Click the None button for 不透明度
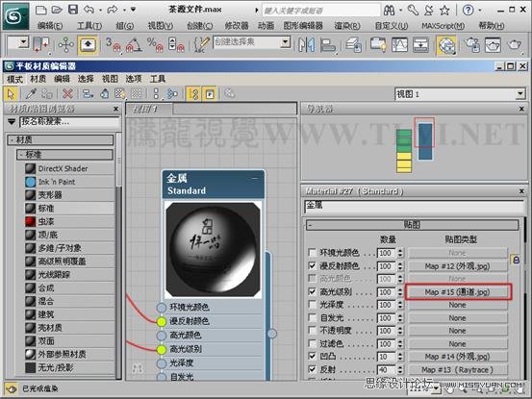532x399 pixels. pos(458,331)
